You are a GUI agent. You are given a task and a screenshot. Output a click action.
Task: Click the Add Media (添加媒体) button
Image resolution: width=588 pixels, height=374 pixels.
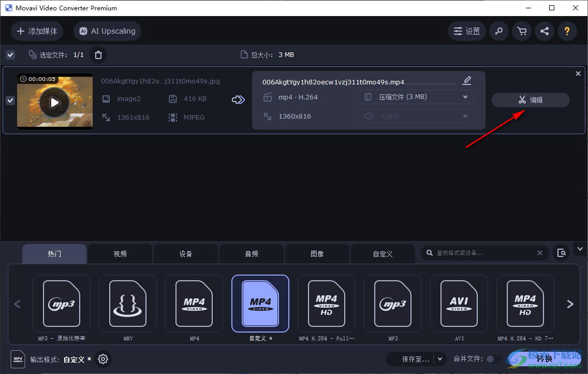pos(37,31)
